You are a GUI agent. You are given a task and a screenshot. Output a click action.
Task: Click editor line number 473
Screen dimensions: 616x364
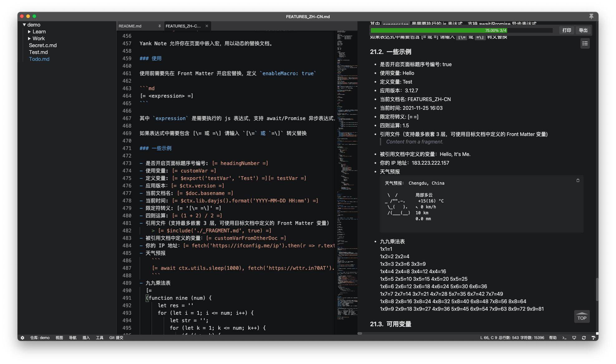point(127,163)
